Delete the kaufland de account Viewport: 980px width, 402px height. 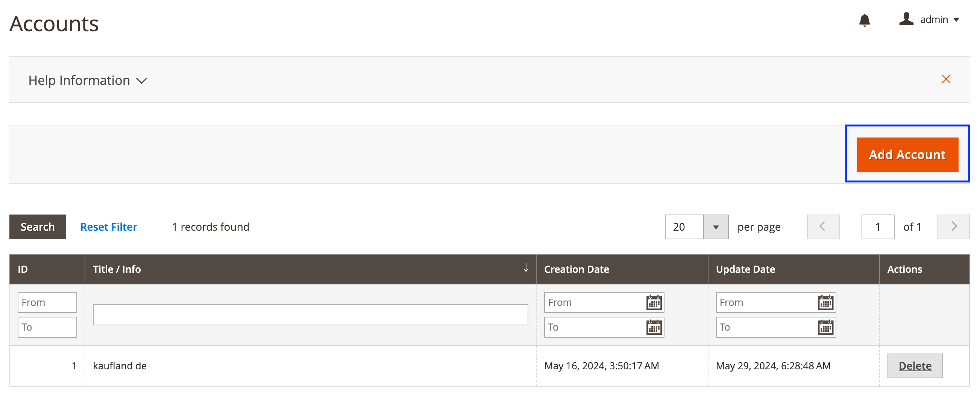tap(915, 366)
